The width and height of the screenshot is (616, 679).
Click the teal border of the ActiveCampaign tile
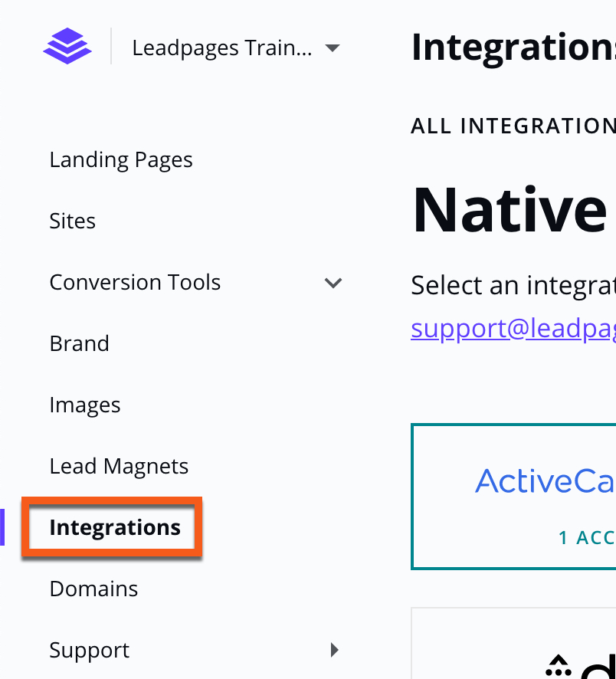click(411, 497)
